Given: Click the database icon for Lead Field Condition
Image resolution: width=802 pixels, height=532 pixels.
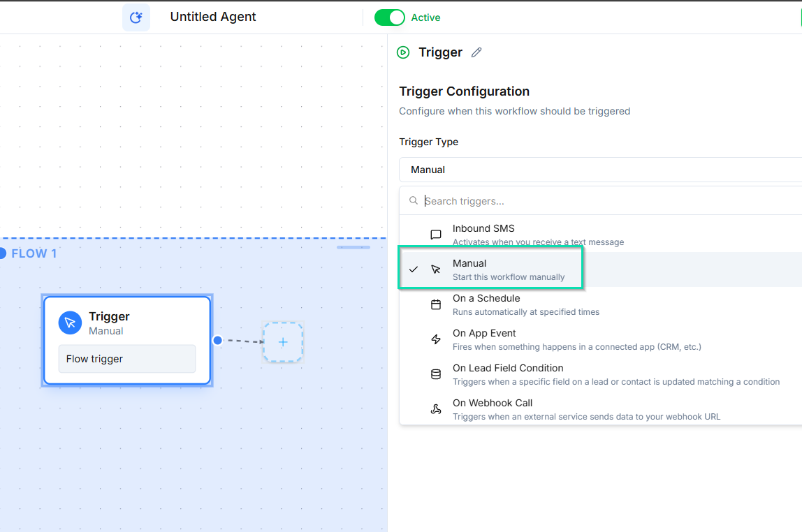Looking at the screenshot, I should (436, 374).
